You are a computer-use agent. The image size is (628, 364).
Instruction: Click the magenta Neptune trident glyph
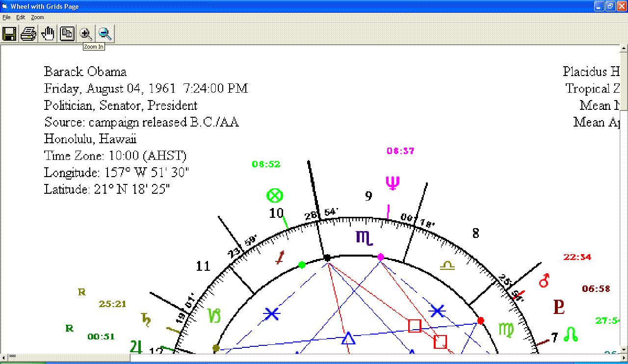click(392, 182)
